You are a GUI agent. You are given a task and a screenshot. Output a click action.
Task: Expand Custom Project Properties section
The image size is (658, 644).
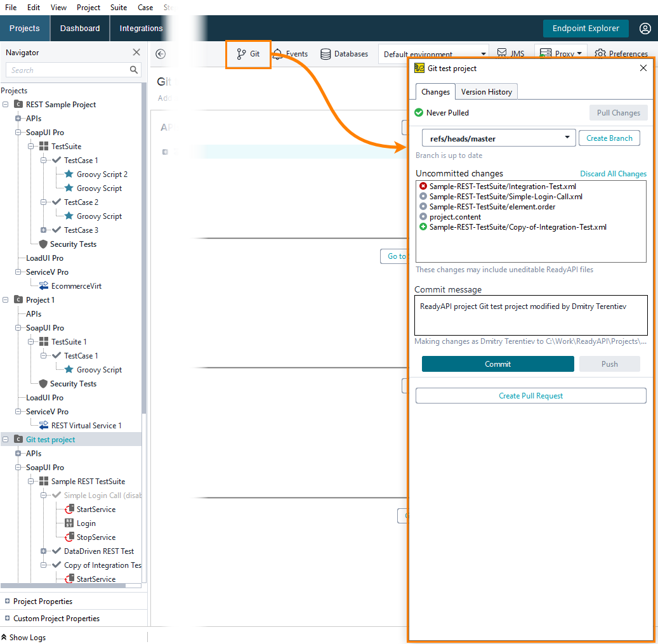point(7,619)
